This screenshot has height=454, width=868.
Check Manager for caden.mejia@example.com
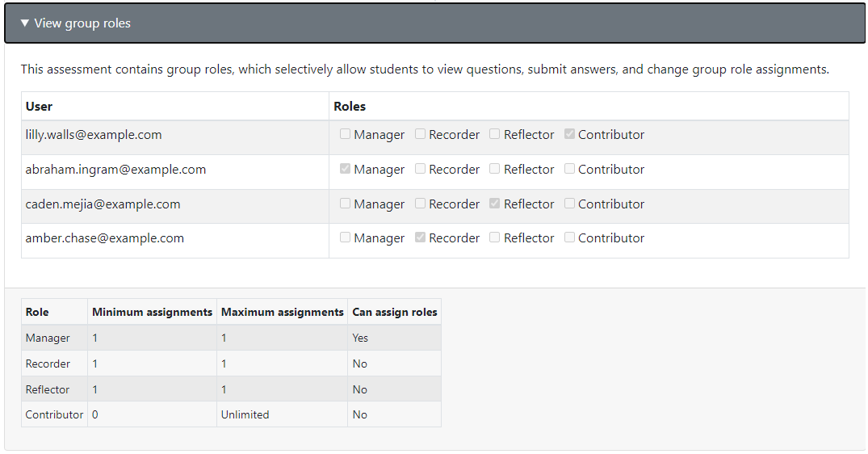pyautogui.click(x=345, y=204)
